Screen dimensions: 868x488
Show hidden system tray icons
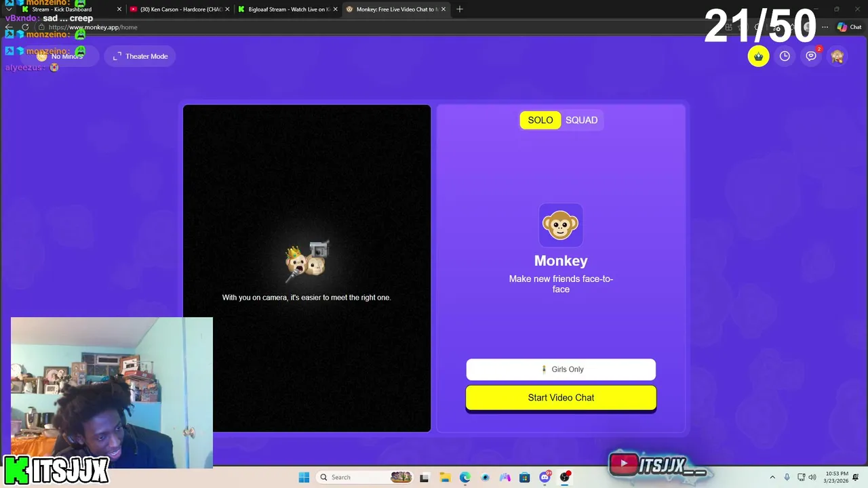pos(772,477)
